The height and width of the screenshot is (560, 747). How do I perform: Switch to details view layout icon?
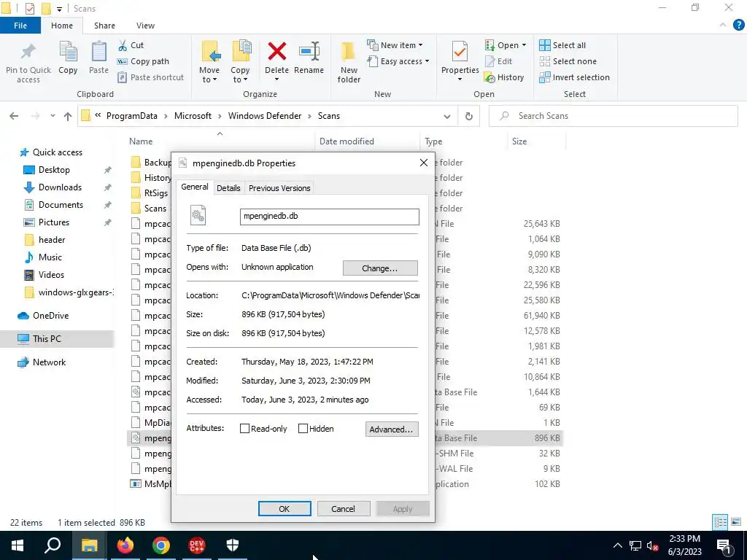(x=720, y=522)
